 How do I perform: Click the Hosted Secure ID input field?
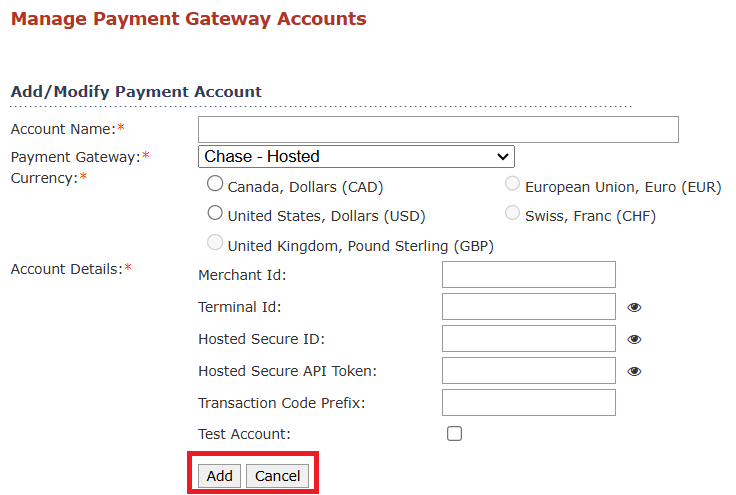coord(529,338)
